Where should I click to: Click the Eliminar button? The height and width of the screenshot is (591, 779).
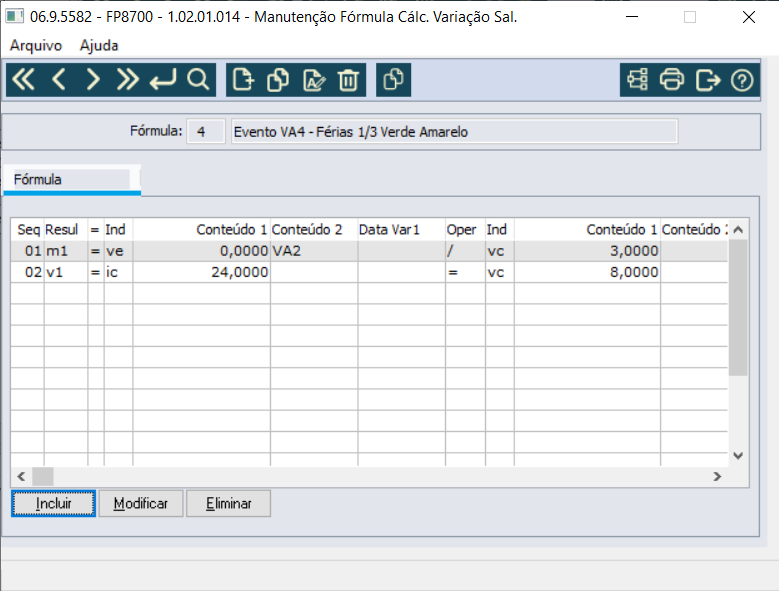tap(229, 504)
